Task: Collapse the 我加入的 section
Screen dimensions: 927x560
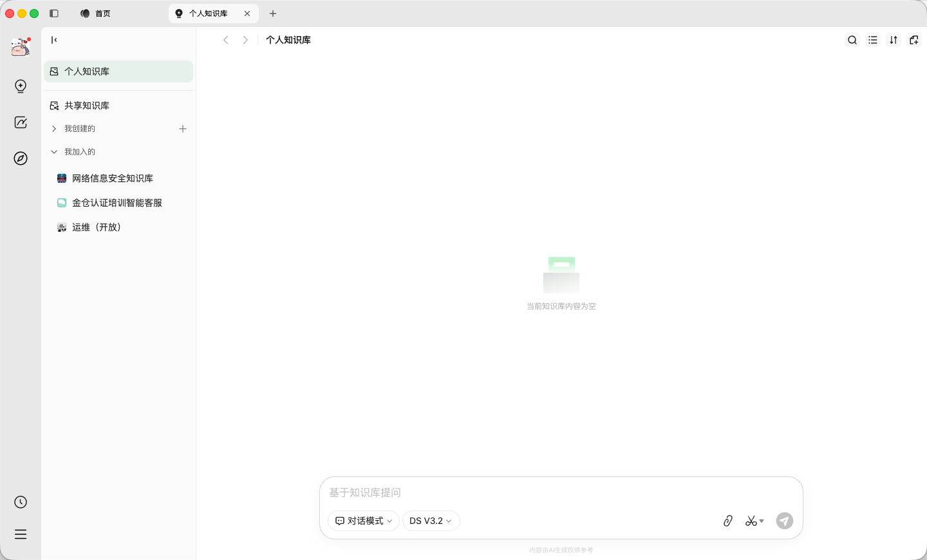Action: tap(54, 152)
